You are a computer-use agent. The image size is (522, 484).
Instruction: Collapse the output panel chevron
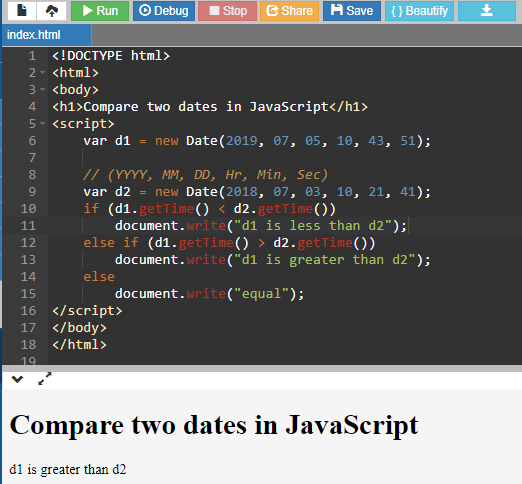pyautogui.click(x=17, y=379)
